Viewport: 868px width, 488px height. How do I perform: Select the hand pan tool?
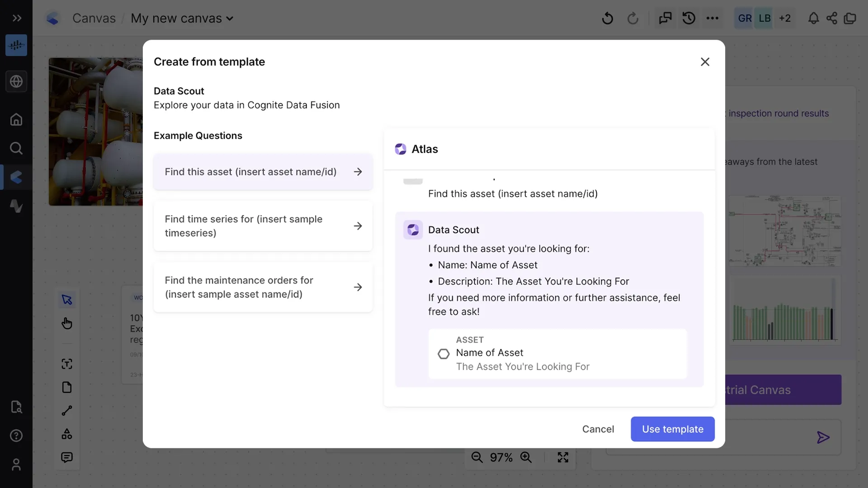[x=67, y=323]
